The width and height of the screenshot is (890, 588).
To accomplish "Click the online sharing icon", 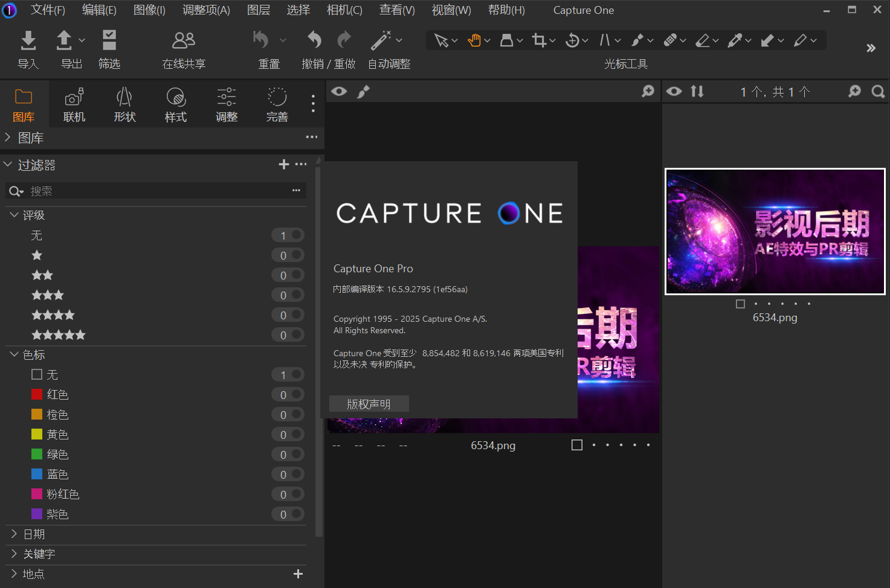I will pyautogui.click(x=184, y=41).
